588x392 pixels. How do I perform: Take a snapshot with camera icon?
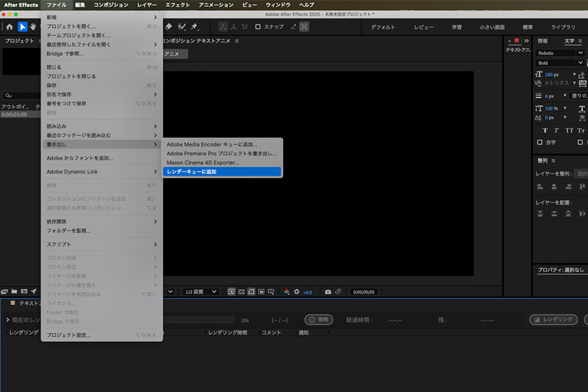click(328, 291)
